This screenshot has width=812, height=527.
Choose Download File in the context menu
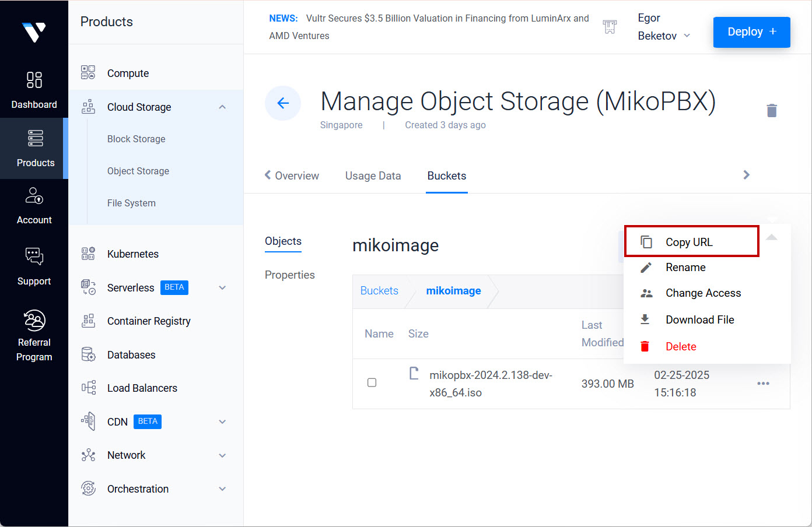click(x=699, y=319)
